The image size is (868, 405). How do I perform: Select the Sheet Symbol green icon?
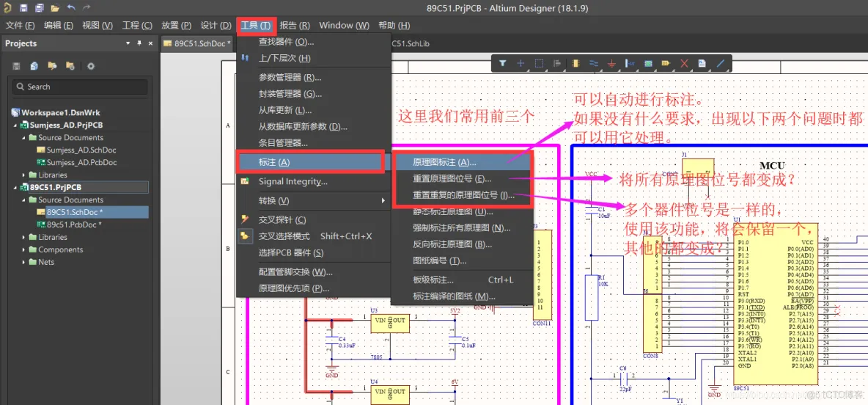(x=647, y=64)
